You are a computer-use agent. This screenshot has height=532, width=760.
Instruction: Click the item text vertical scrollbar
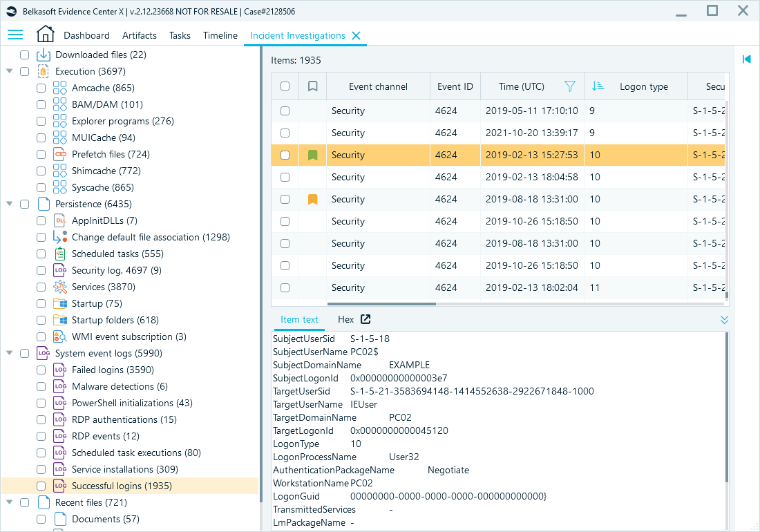[x=726, y=408]
